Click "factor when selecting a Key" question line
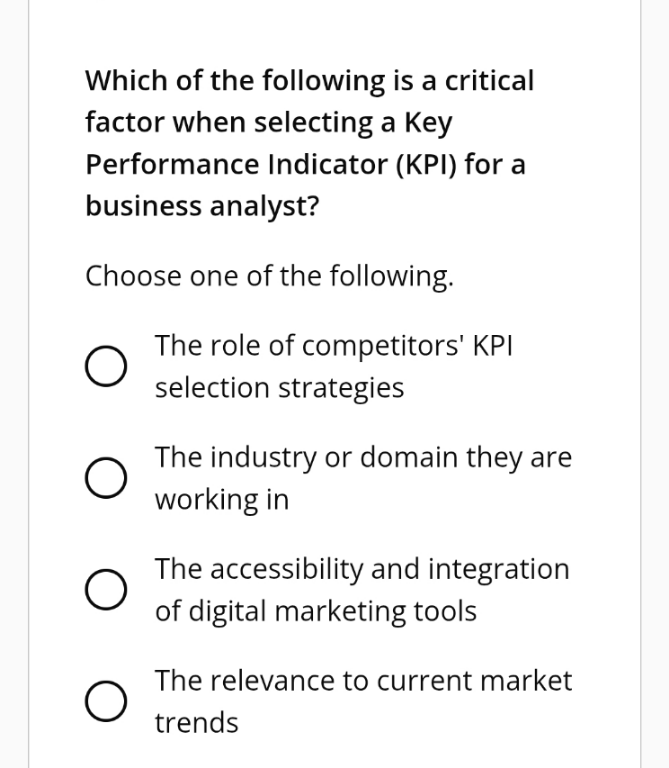This screenshot has width=669, height=768. click(x=269, y=123)
